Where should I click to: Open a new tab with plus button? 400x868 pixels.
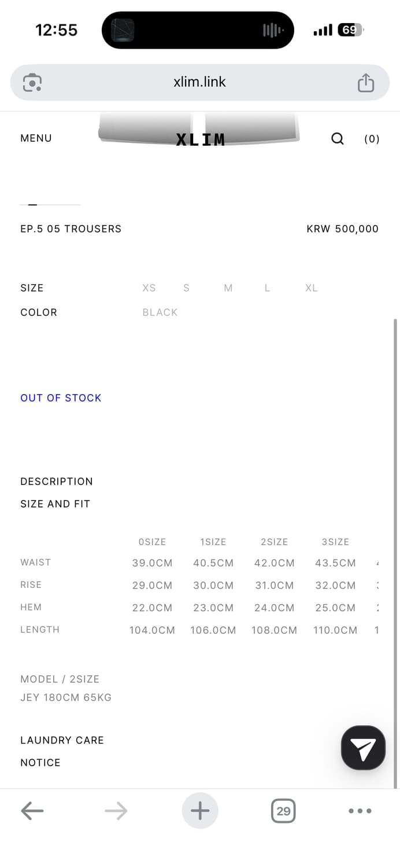(x=200, y=811)
